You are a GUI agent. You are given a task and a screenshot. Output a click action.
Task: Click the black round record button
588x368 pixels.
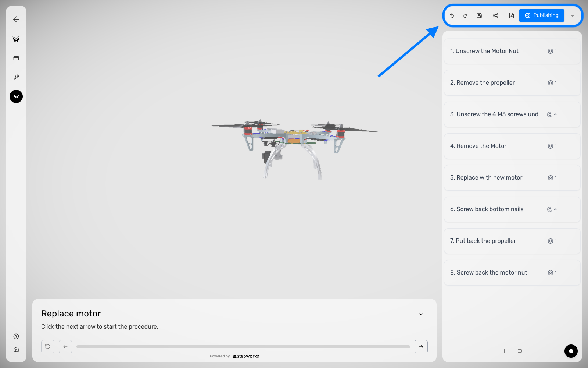(571, 351)
